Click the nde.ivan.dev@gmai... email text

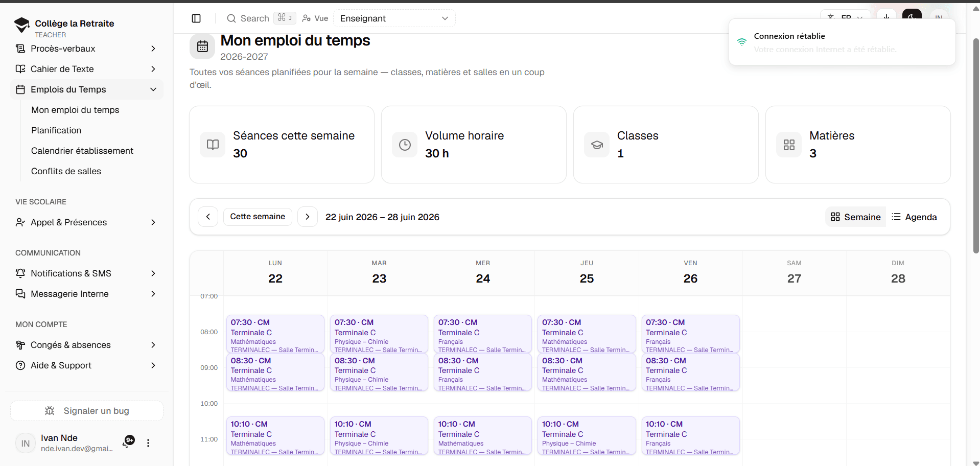tap(77, 449)
